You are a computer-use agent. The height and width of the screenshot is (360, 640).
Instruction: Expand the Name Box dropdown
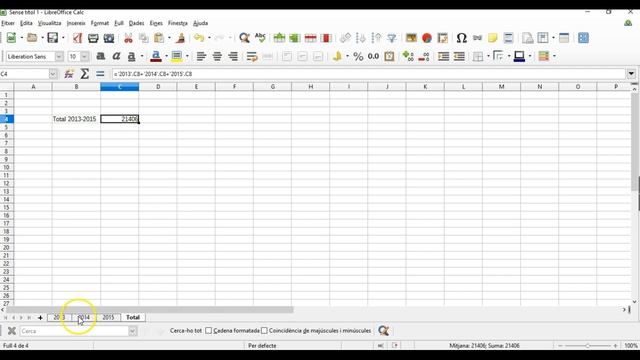pyautogui.click(x=53, y=74)
